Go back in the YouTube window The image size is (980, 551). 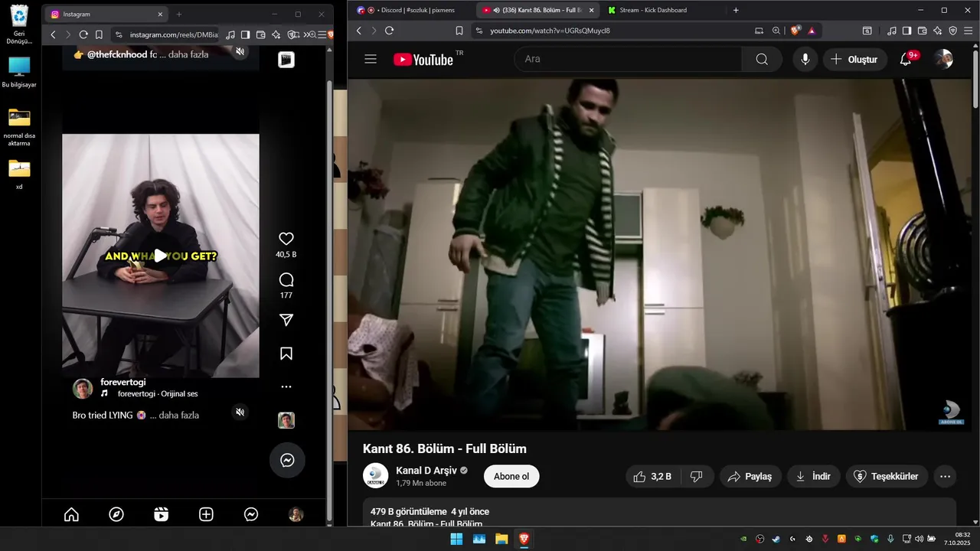click(358, 31)
